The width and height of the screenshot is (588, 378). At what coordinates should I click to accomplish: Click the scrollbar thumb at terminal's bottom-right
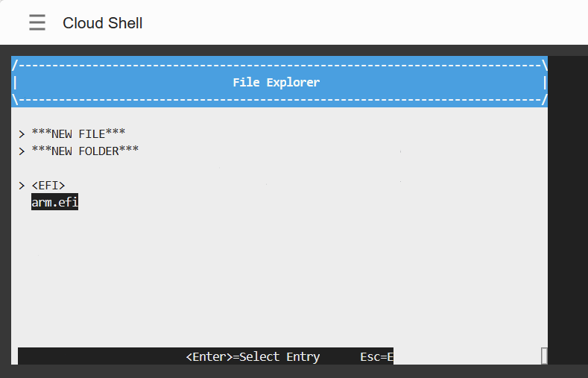click(x=544, y=356)
